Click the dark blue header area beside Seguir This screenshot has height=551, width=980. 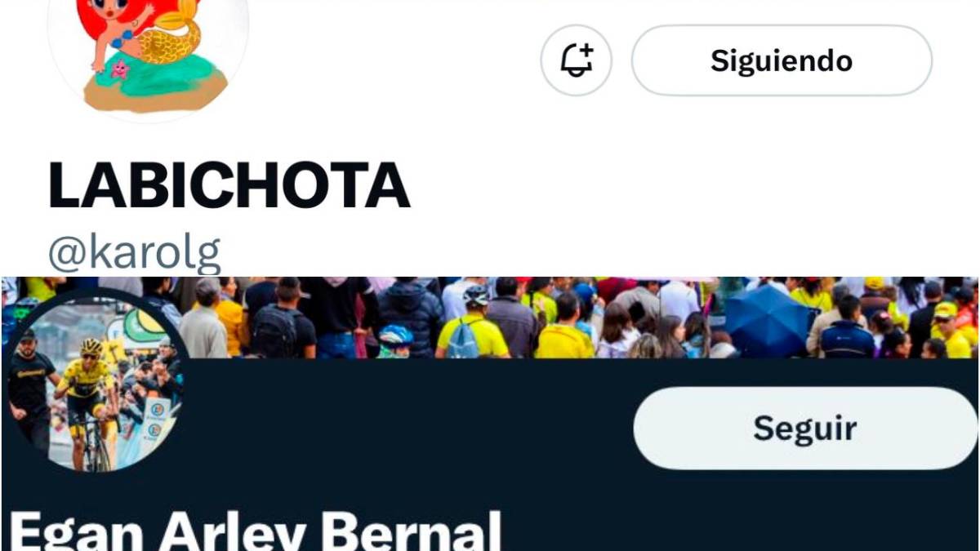tap(408, 424)
